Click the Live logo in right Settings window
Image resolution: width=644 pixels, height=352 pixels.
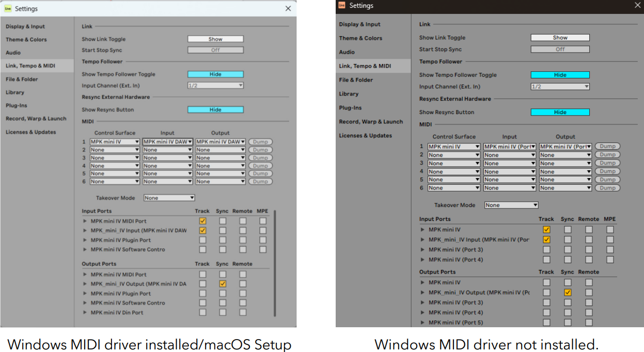coord(341,5)
